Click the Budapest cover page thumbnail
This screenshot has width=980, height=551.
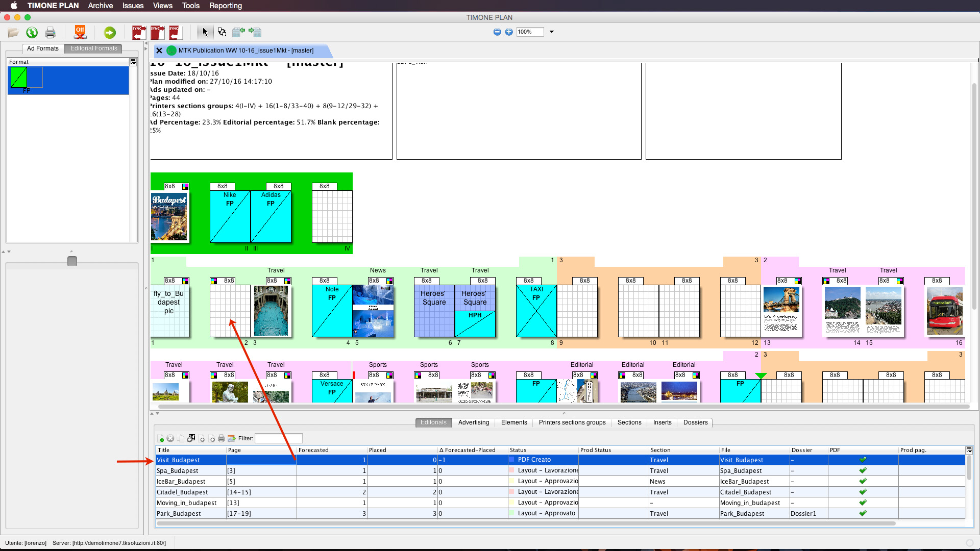coord(169,216)
